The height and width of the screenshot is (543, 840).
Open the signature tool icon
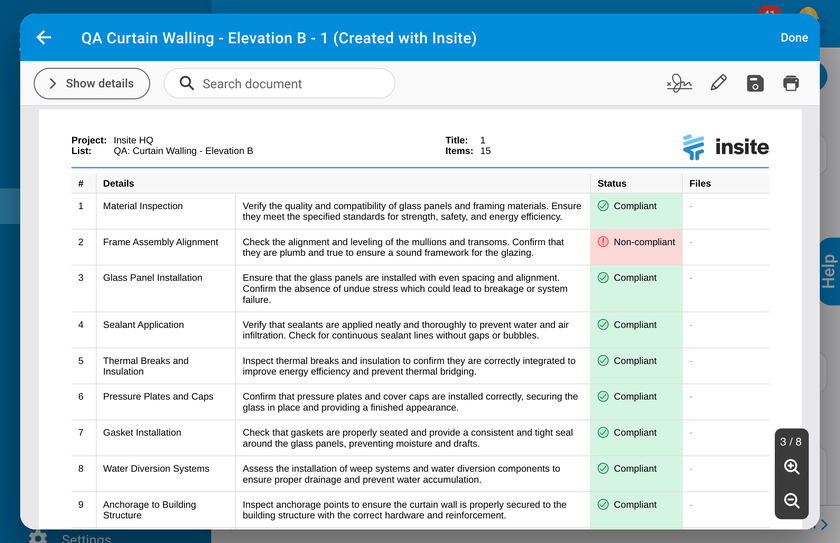coord(679,83)
